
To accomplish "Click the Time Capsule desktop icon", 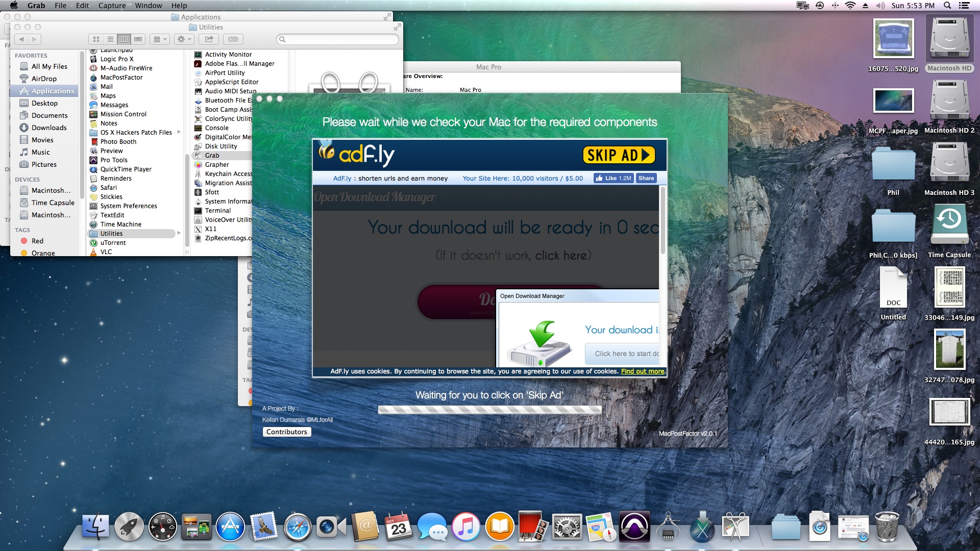I will 949,224.
